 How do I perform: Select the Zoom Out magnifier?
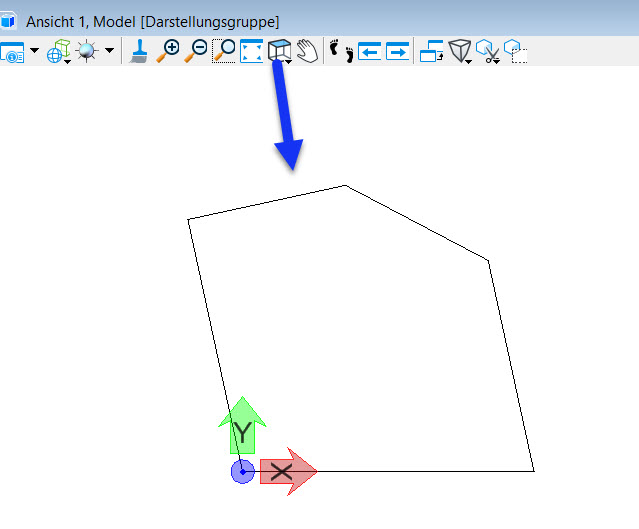pos(196,51)
